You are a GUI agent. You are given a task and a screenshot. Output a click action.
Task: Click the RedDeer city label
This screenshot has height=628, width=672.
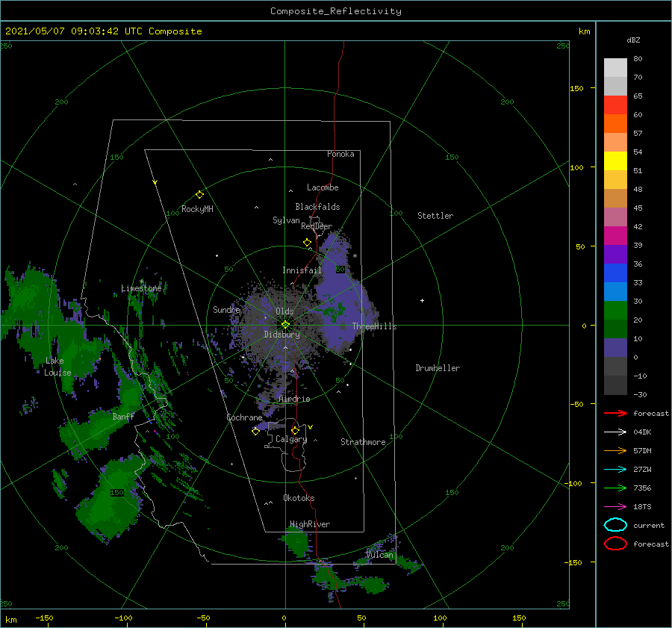317,226
